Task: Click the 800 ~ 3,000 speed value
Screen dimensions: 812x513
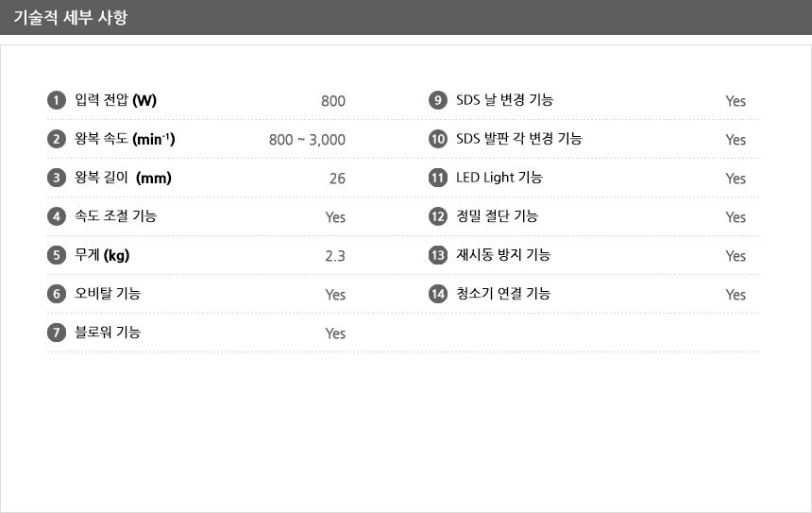Action: pyautogui.click(x=307, y=140)
